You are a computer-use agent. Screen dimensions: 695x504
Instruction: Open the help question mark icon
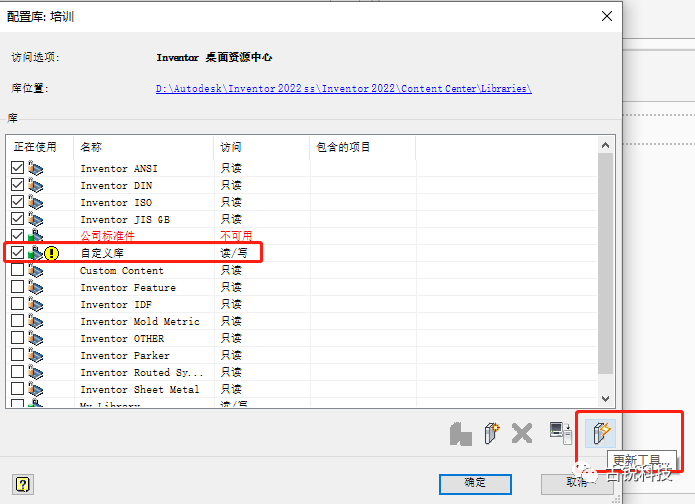click(x=23, y=484)
